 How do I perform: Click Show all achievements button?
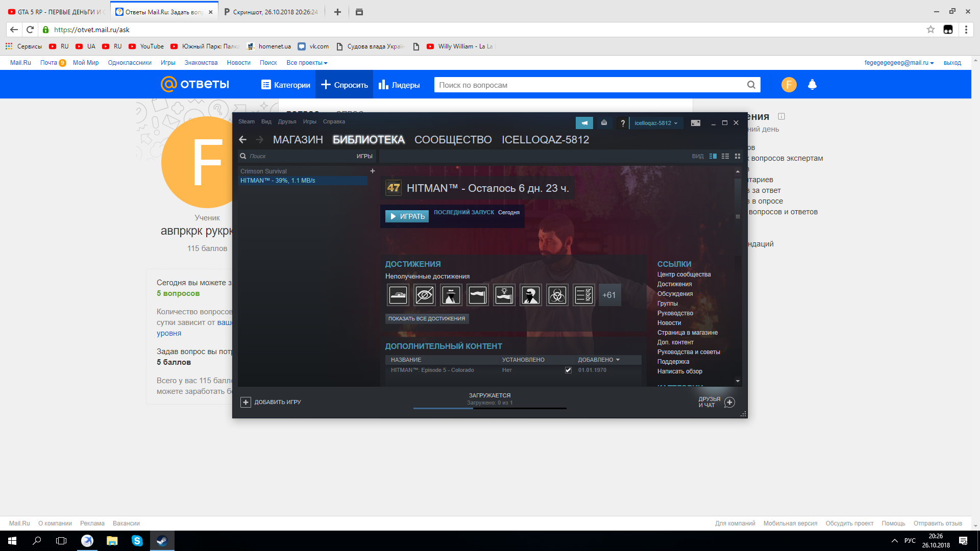[x=427, y=318]
